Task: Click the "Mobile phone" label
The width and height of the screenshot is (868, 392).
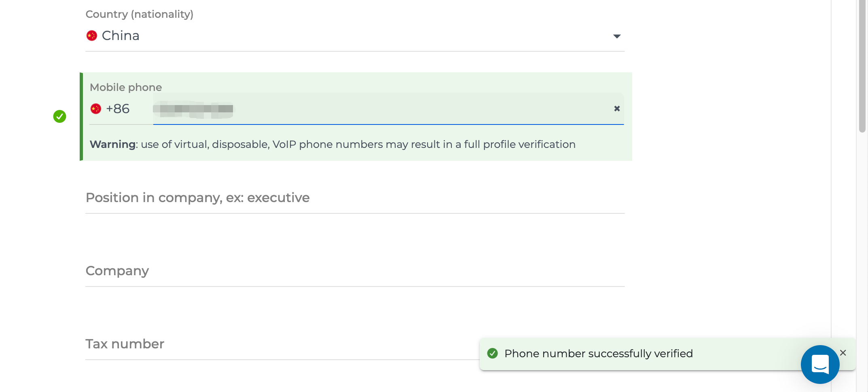Action: [x=126, y=87]
